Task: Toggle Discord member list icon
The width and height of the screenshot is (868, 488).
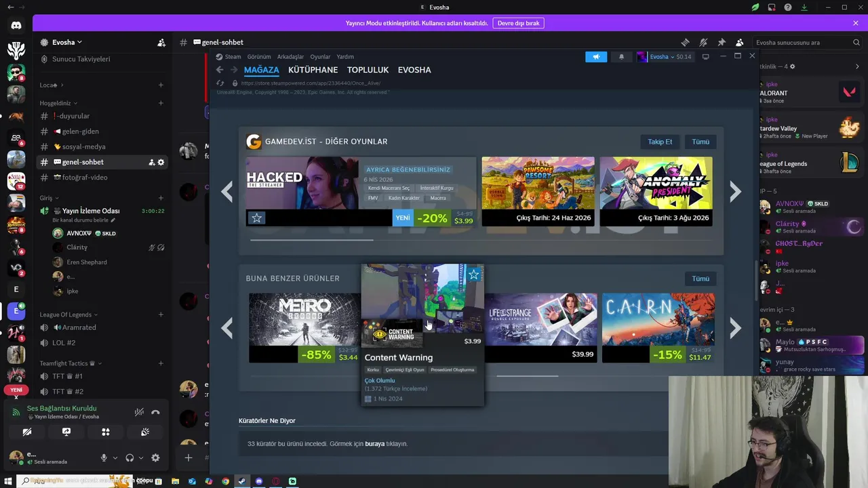Action: point(739,42)
